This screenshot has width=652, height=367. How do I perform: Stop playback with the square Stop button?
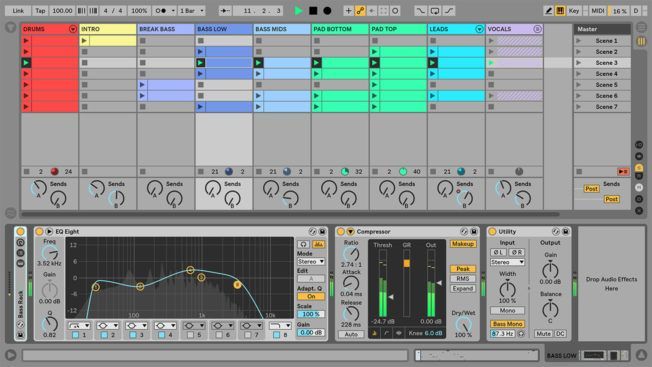313,11
